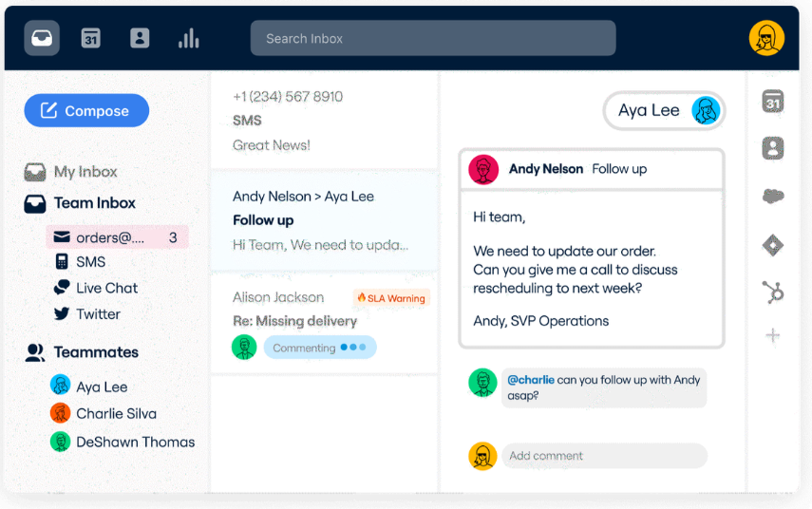Viewport: 812px width, 509px height.
Task: Select My Inbox in the sidebar
Action: pyautogui.click(x=85, y=172)
